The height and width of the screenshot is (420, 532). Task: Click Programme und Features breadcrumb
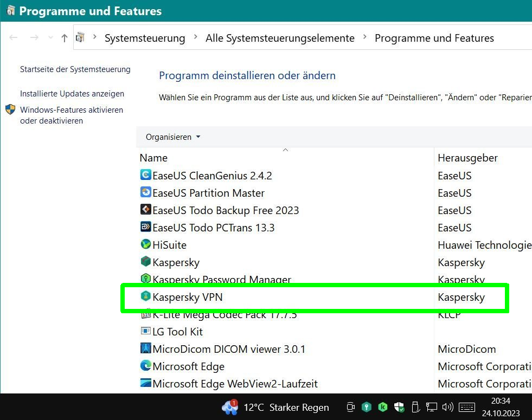pyautogui.click(x=434, y=38)
